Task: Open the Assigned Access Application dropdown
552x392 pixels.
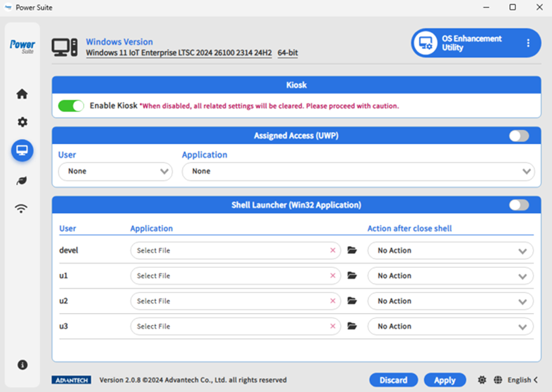Action: 358,171
